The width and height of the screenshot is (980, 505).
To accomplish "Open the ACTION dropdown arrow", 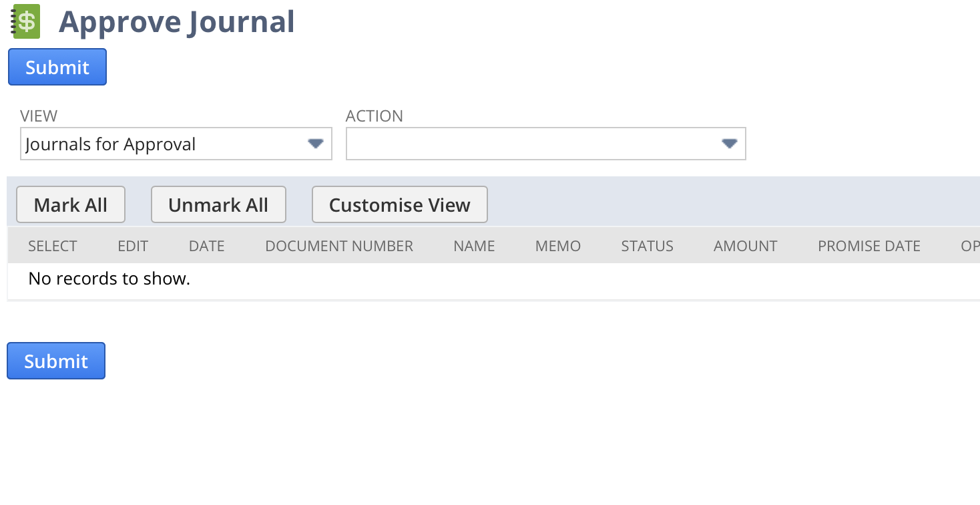I will tap(728, 143).
